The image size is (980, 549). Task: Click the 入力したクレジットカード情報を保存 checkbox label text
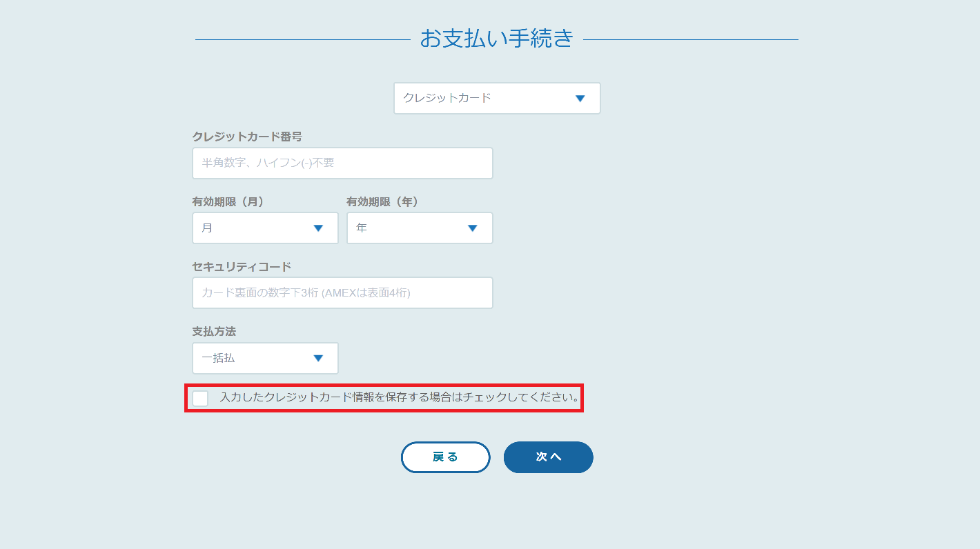point(400,398)
